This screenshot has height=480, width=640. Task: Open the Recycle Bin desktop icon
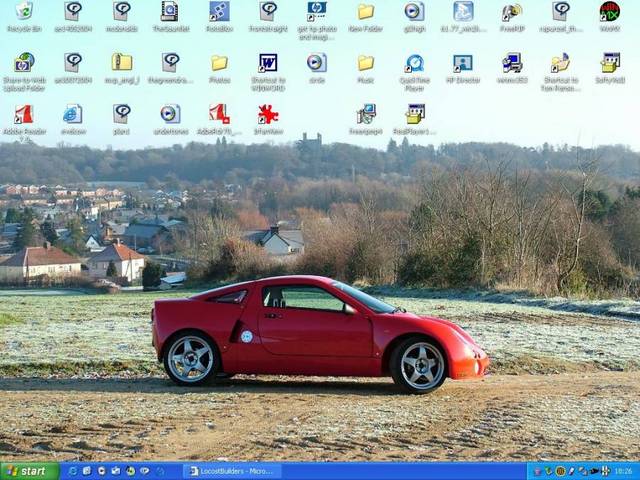click(24, 12)
